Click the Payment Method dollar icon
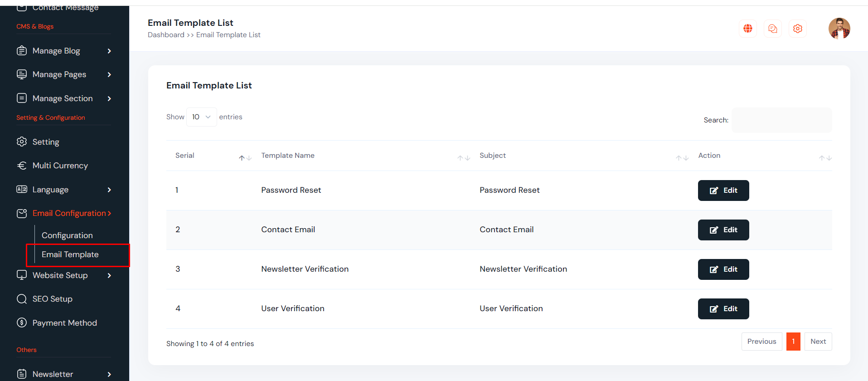Image resolution: width=868 pixels, height=381 pixels. click(x=22, y=322)
